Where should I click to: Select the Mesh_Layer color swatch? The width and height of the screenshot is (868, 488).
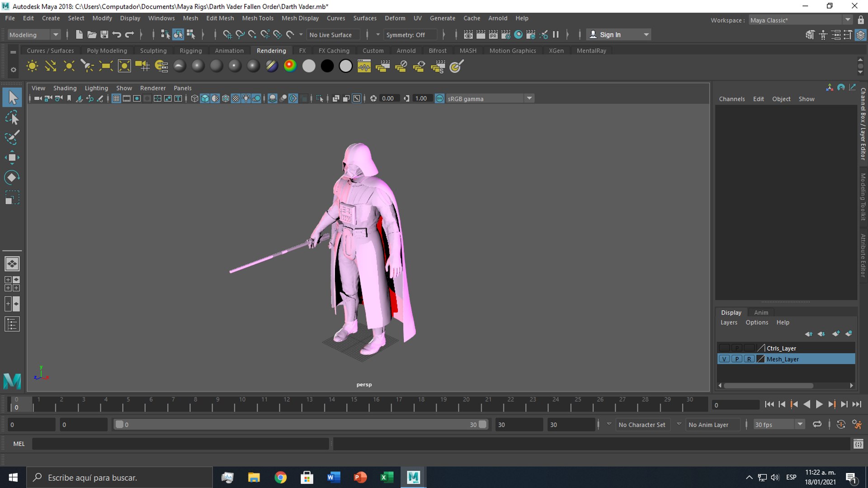pyautogui.click(x=760, y=359)
